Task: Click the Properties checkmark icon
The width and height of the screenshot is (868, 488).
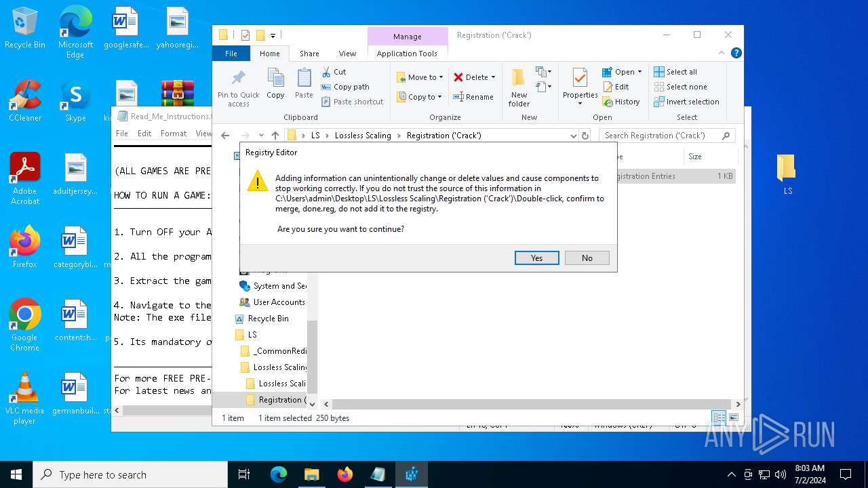Action: [580, 79]
